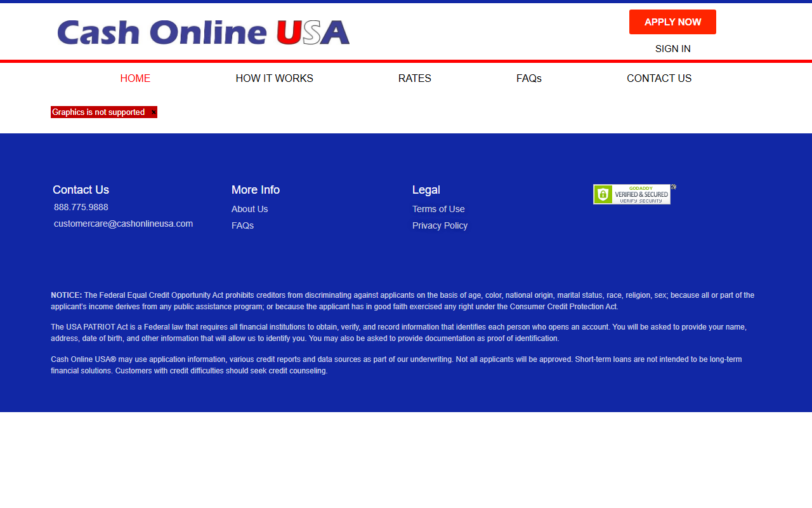Open CONTACT US in the navigation bar
812x508 pixels.
coord(659,79)
